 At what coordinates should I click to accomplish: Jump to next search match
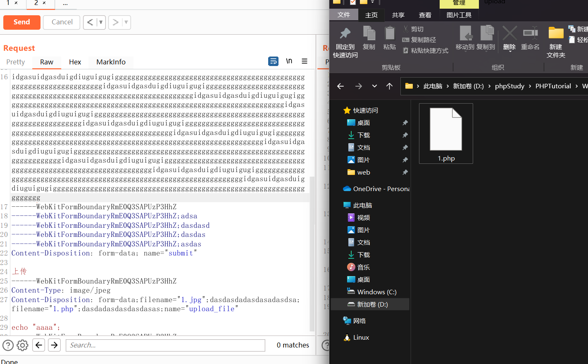54,345
